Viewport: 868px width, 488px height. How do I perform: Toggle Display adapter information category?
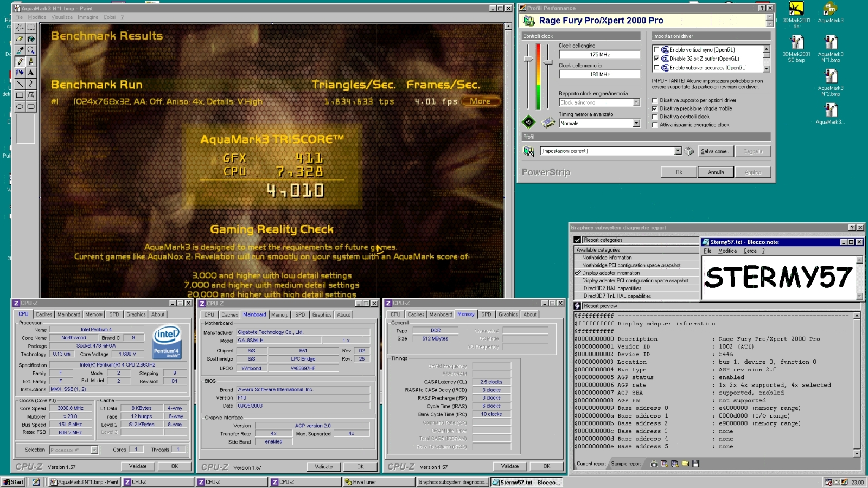(x=578, y=273)
